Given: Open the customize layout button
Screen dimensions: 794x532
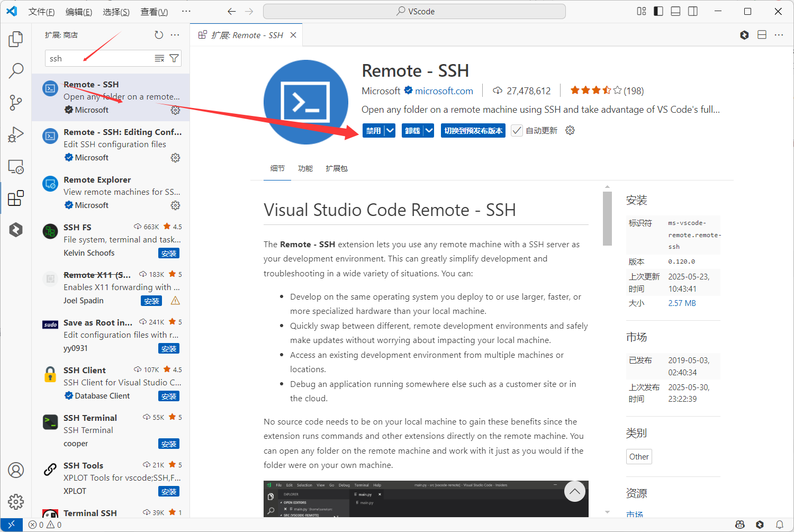Looking at the screenshot, I should pos(642,11).
